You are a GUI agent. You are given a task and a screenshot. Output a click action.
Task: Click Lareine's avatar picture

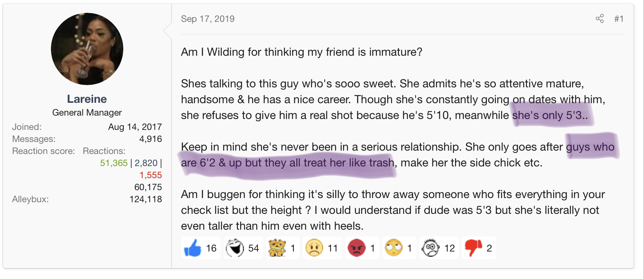click(87, 49)
